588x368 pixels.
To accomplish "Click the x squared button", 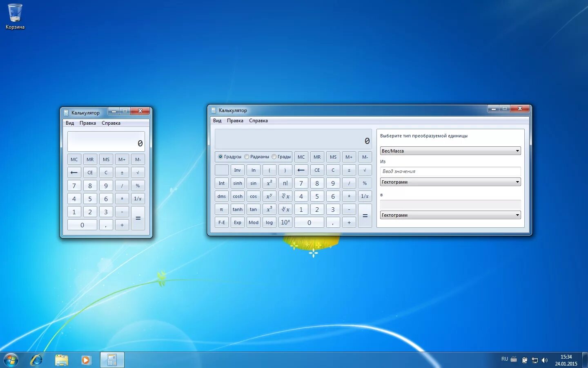I will click(269, 183).
